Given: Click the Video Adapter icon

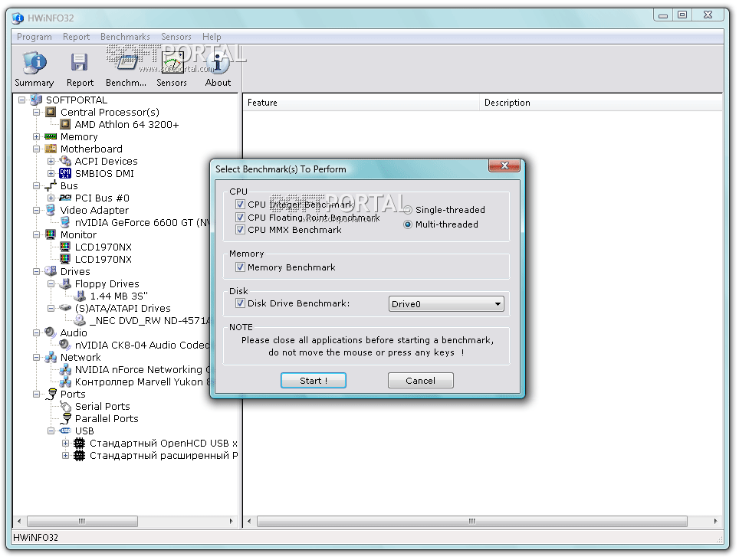Looking at the screenshot, I should pyautogui.click(x=51, y=210).
